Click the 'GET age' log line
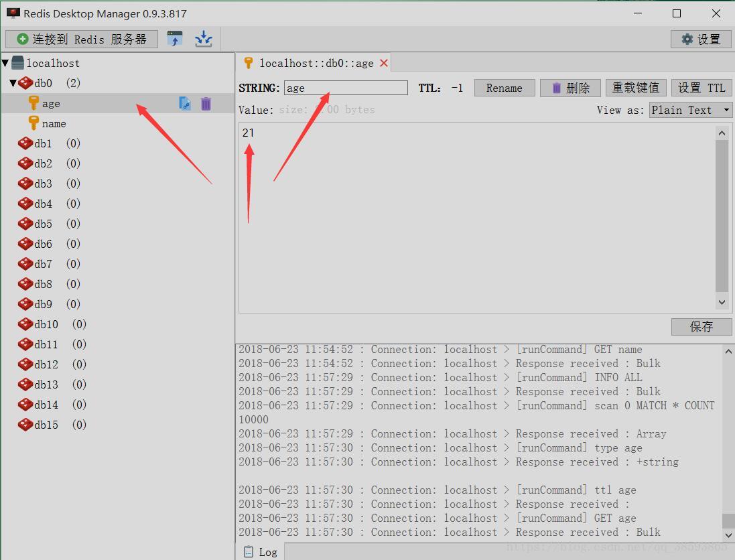Screen dimensions: 735x560 coord(438,518)
